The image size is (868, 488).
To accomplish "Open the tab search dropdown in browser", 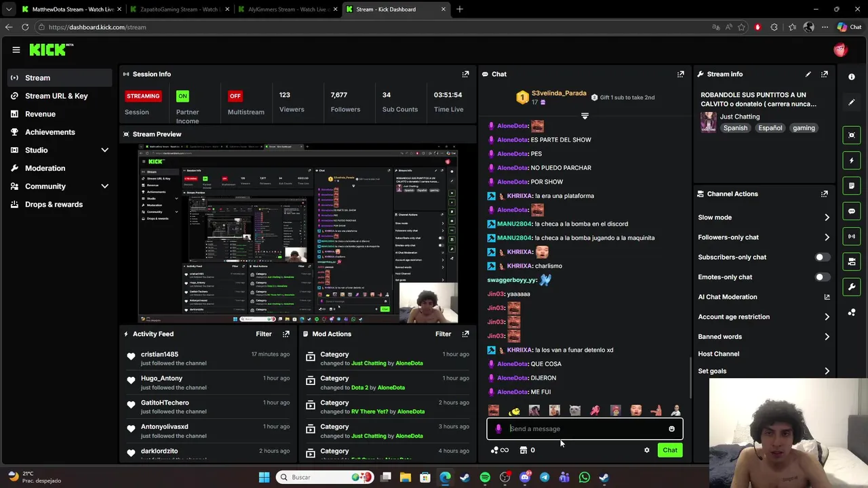I will (9, 9).
